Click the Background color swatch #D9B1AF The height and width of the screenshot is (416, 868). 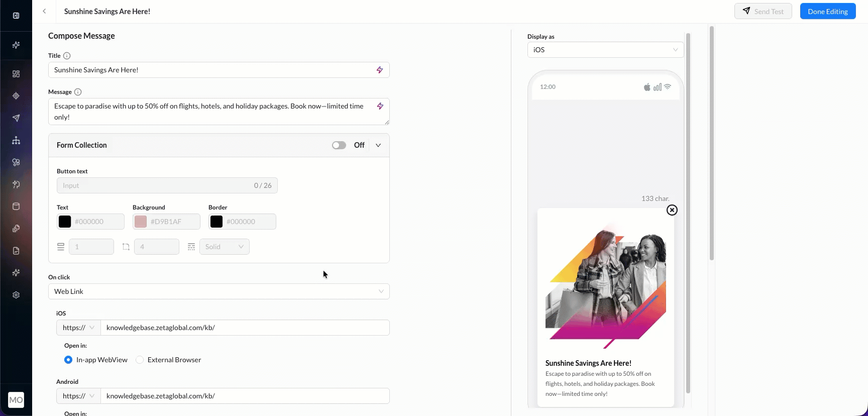tap(141, 222)
